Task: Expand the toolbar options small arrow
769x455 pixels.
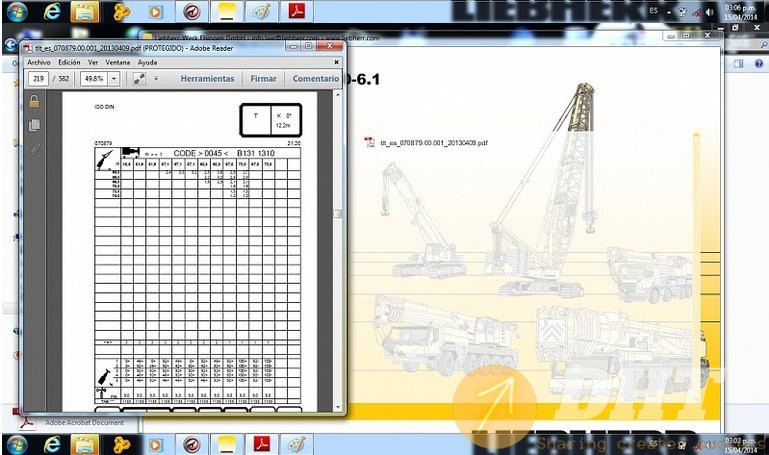Action: [x=156, y=78]
